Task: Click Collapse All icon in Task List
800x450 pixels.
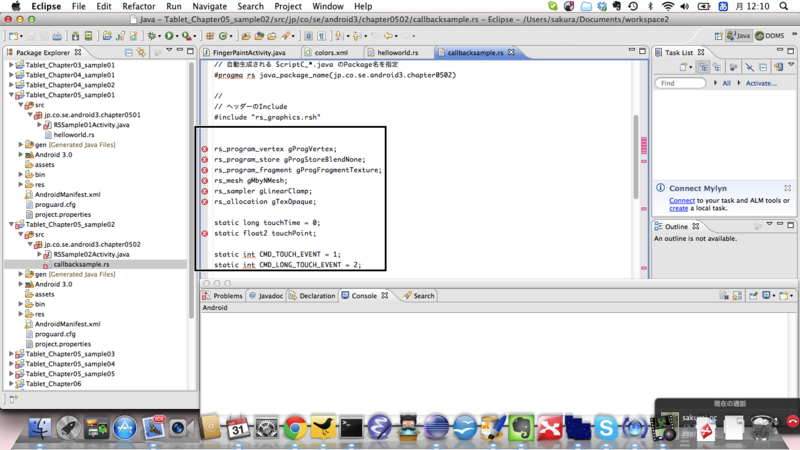Action: click(x=763, y=67)
